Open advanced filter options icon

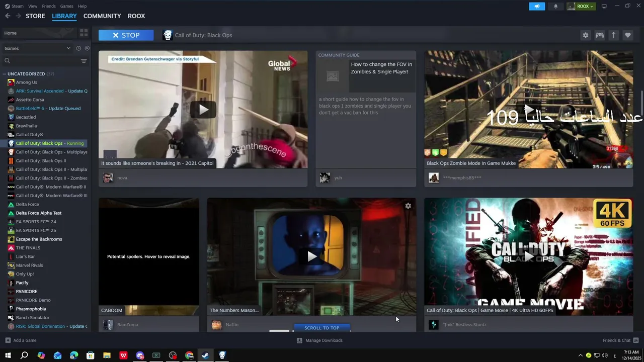(84, 61)
